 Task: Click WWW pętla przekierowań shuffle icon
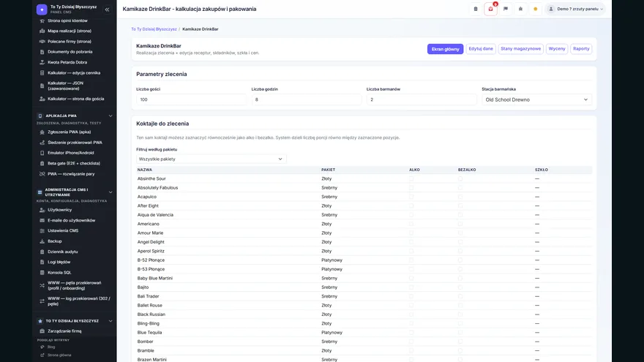[x=42, y=285]
